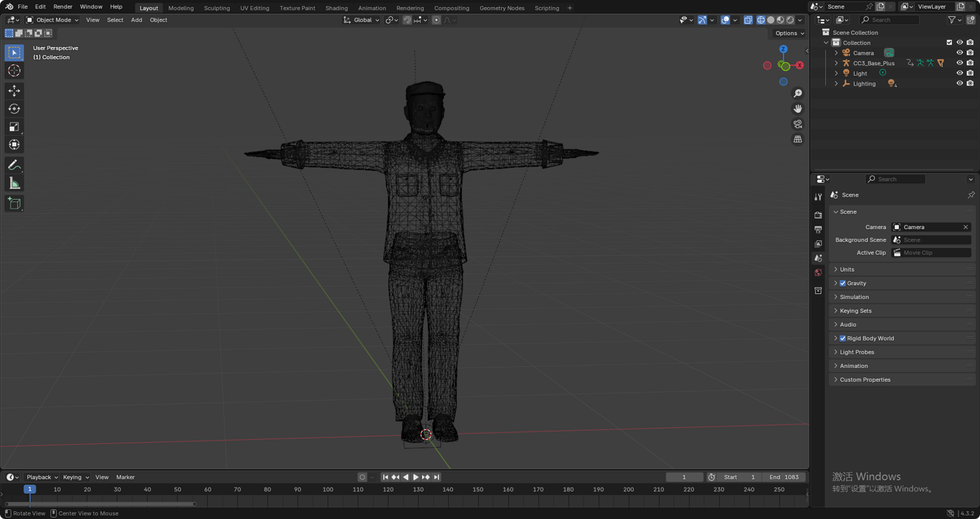Open the viewport Options button
This screenshot has height=519, width=980.
point(789,33)
